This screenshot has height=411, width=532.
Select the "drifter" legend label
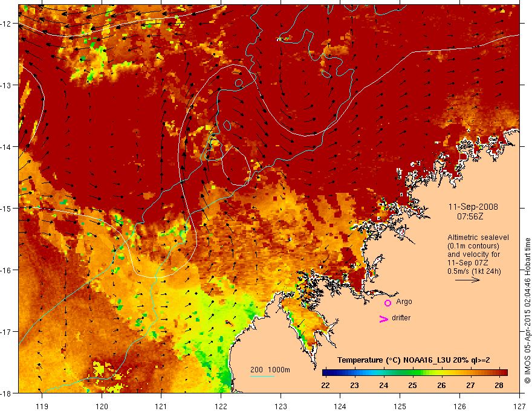401,318
